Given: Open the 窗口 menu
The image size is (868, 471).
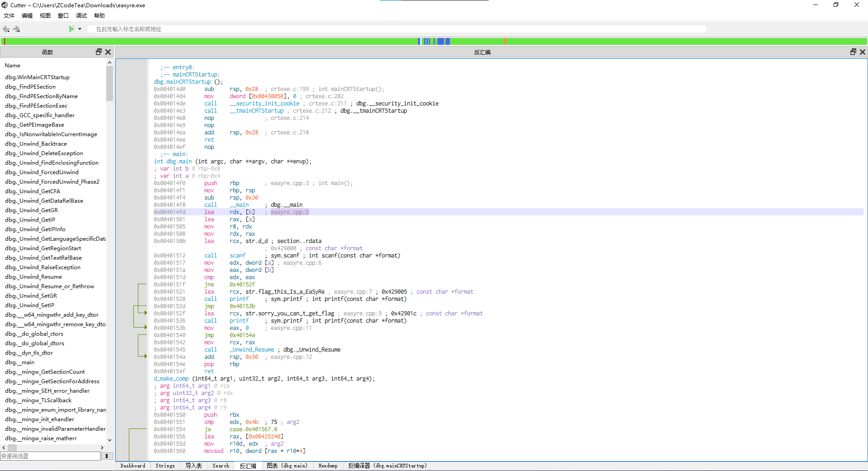Looking at the screenshot, I should click(63, 16).
